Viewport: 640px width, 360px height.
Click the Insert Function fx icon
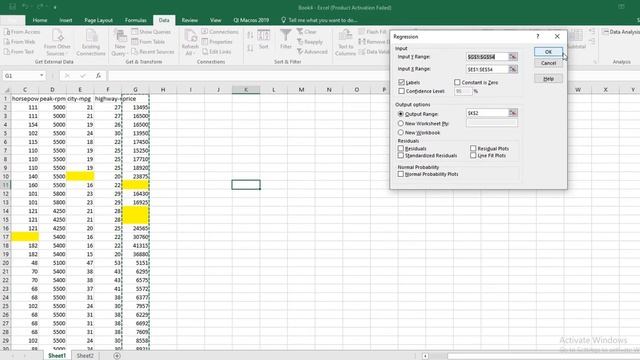pos(98,76)
